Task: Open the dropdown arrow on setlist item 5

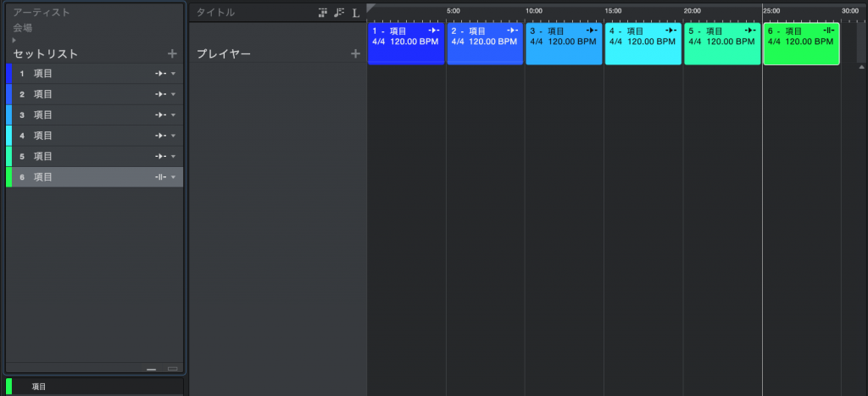Action: (174, 157)
